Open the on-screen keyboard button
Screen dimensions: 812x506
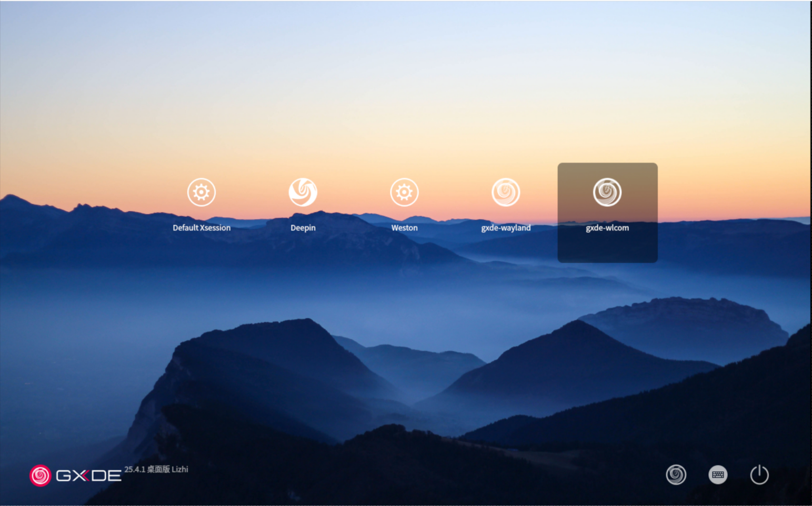(x=718, y=475)
